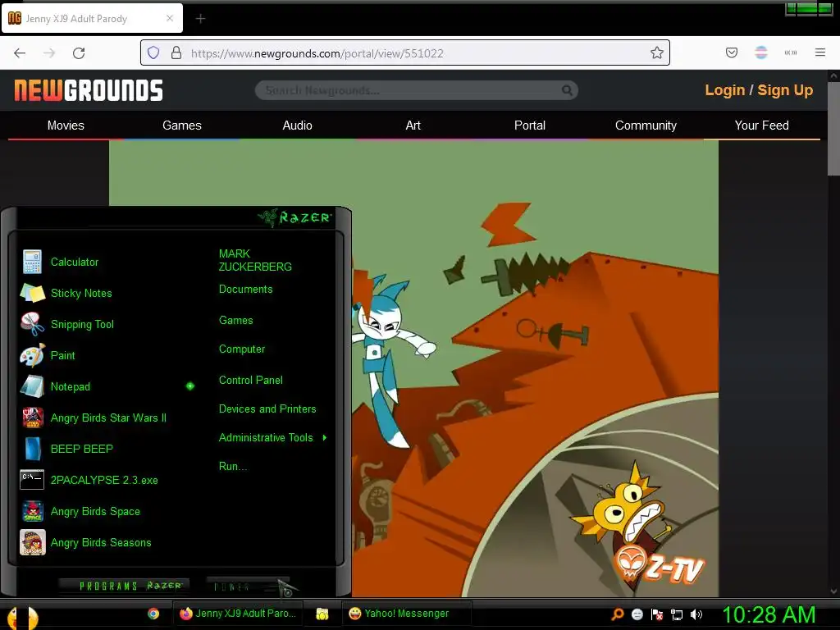The width and height of the screenshot is (840, 630).
Task: View site security padlock info
Action: [176, 52]
